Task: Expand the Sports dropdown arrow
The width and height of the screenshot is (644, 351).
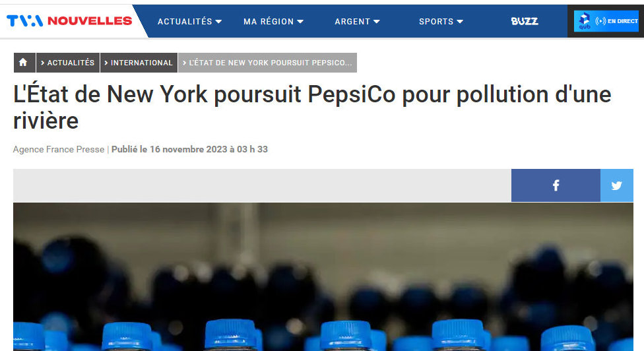Action: 460,21
